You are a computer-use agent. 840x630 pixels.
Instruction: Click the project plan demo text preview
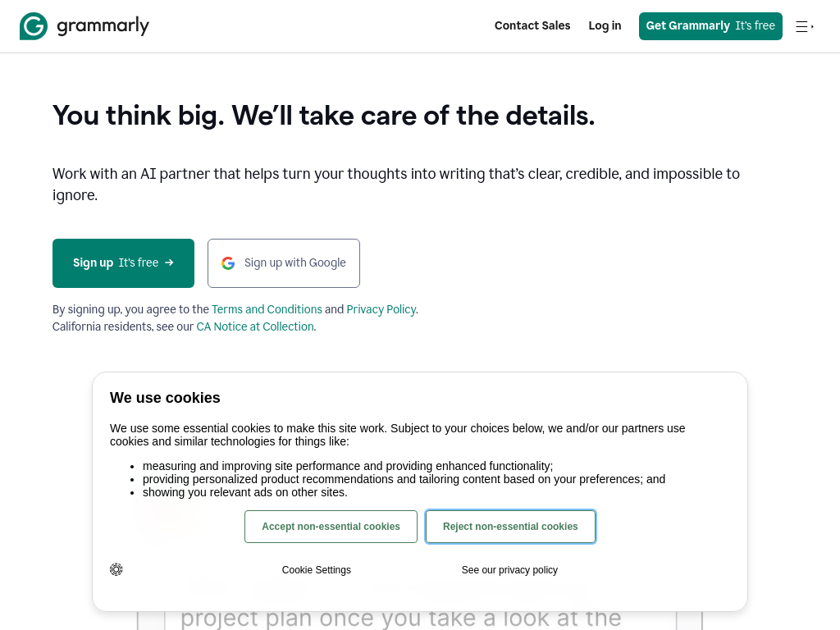click(401, 618)
